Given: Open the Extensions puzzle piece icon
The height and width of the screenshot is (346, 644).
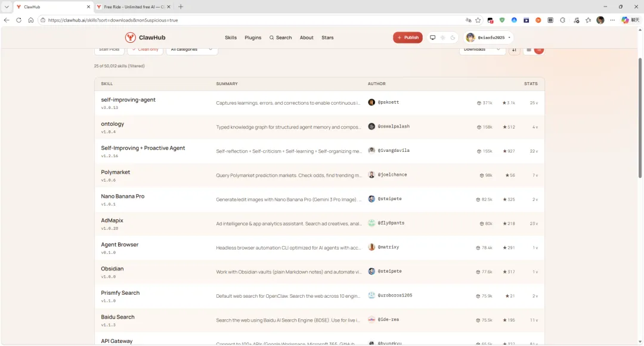Looking at the screenshot, I should [563, 20].
